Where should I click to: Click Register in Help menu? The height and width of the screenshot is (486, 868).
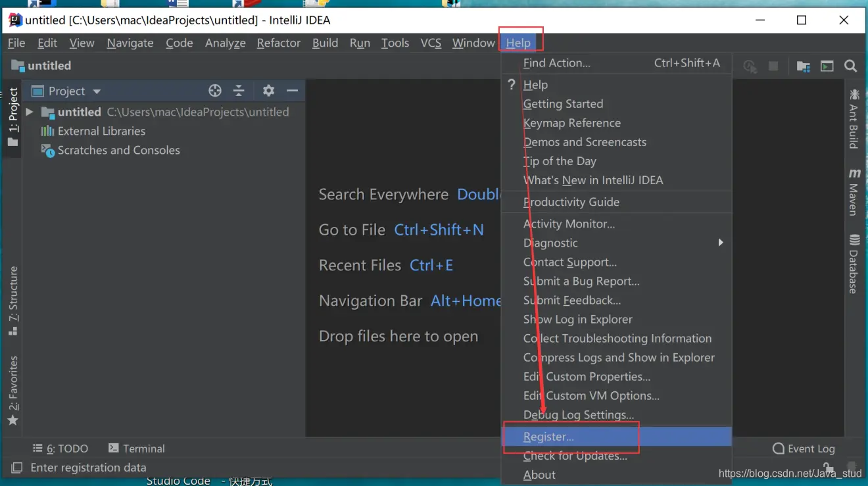coord(617,437)
